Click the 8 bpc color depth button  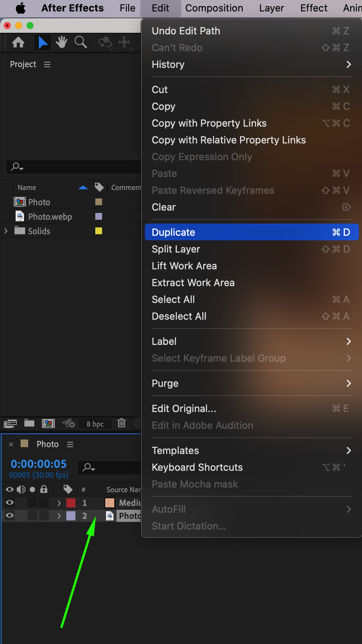[x=95, y=424]
